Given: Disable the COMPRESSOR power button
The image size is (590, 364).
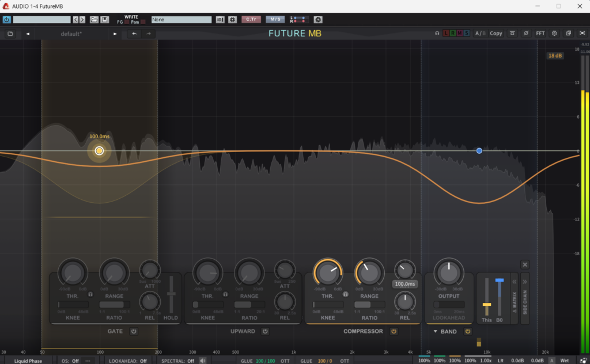Looking at the screenshot, I should click(394, 331).
